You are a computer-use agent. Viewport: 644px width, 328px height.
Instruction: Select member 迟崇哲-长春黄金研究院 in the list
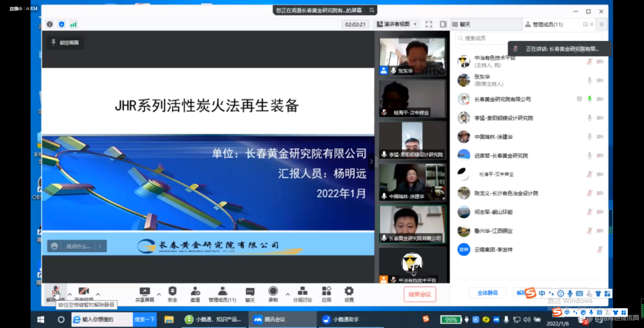[530, 155]
